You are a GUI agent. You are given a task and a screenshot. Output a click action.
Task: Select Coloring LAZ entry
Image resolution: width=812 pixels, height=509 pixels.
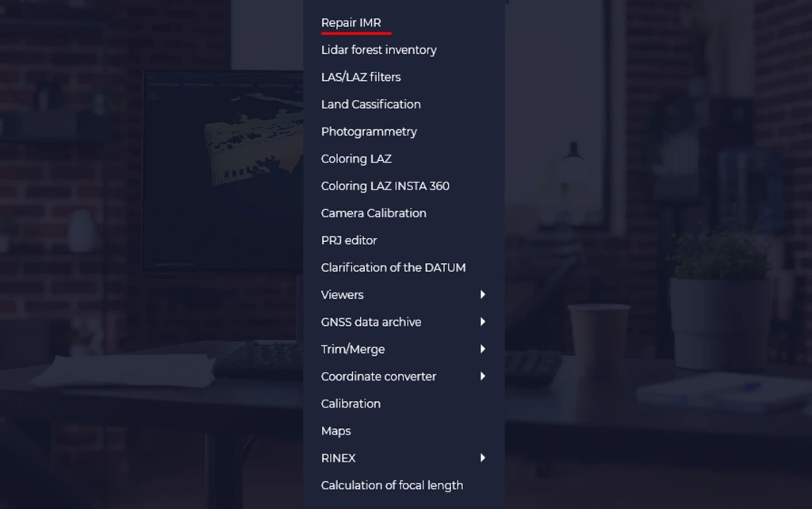tap(356, 159)
